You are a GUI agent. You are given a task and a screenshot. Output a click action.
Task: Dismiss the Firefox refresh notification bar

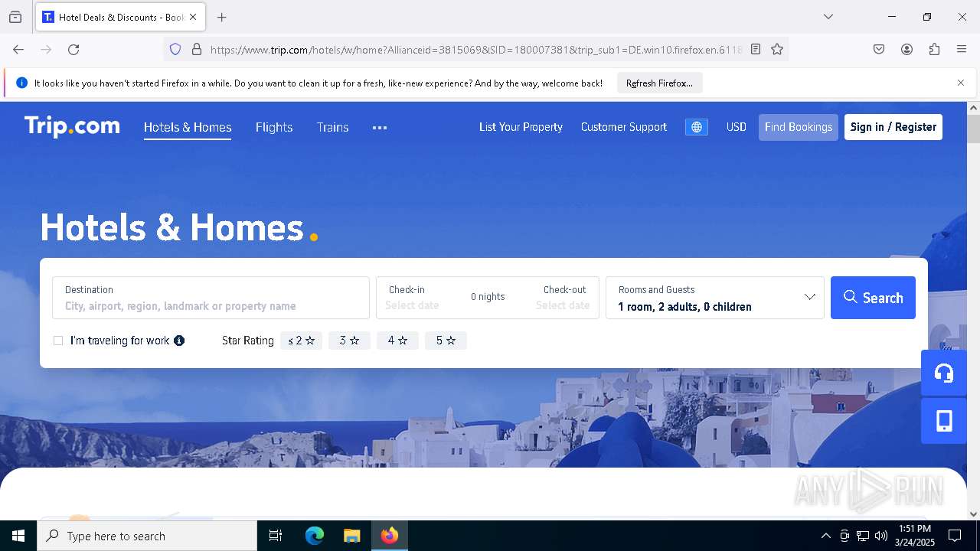click(961, 83)
